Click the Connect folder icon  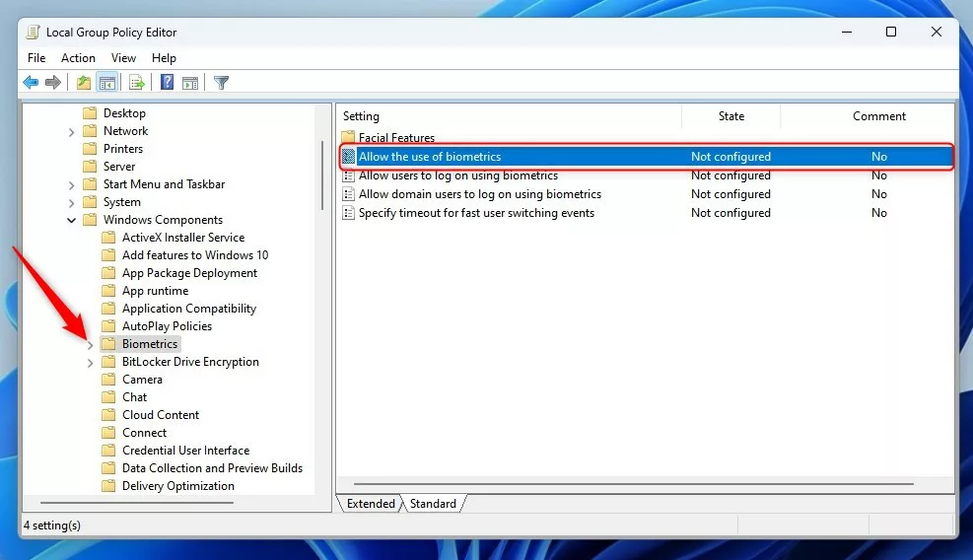(x=108, y=432)
